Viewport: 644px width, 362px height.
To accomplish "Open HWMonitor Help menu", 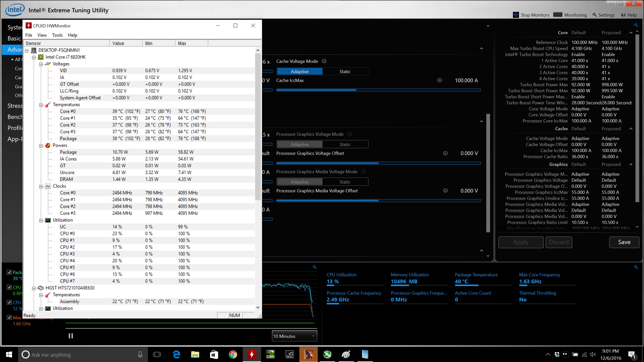I will pyautogui.click(x=72, y=35).
